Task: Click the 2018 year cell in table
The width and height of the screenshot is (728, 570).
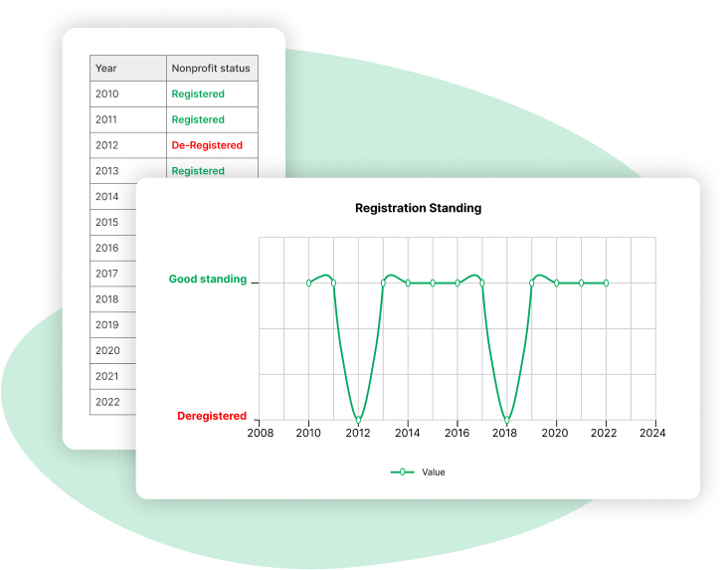Action: (106, 299)
